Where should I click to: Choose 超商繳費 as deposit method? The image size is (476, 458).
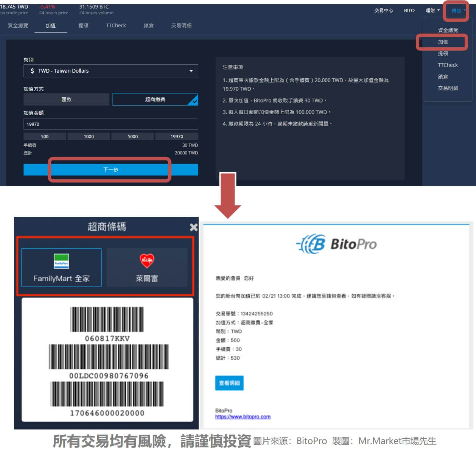pyautogui.click(x=155, y=100)
